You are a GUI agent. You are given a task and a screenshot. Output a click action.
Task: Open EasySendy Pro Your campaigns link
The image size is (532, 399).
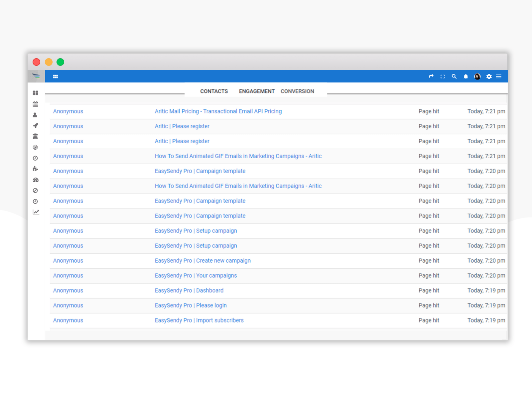[196, 276]
